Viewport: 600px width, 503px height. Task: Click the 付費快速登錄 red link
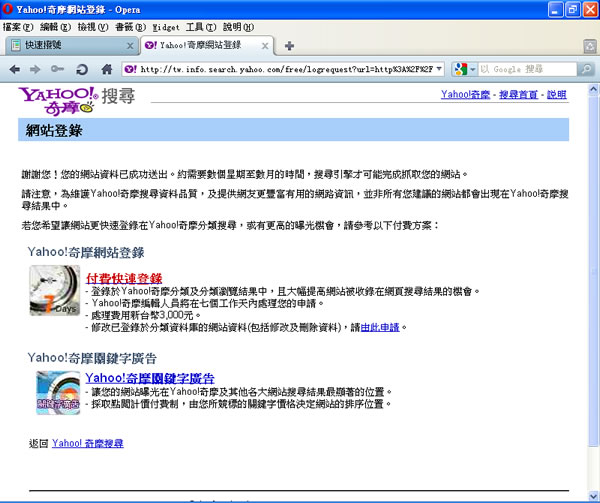124,278
